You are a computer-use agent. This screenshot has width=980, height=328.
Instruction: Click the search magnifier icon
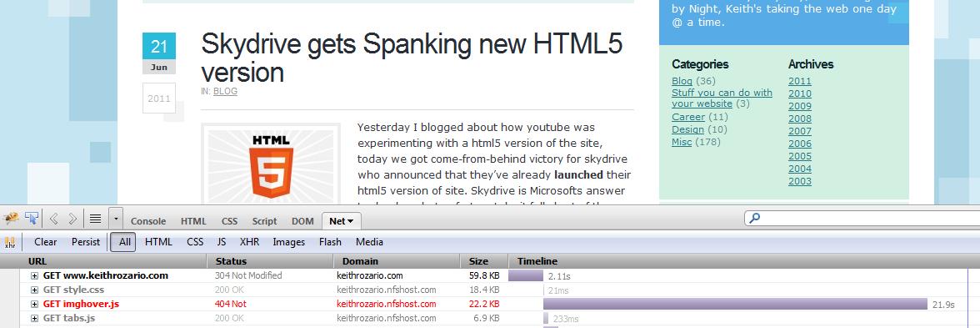click(755, 219)
